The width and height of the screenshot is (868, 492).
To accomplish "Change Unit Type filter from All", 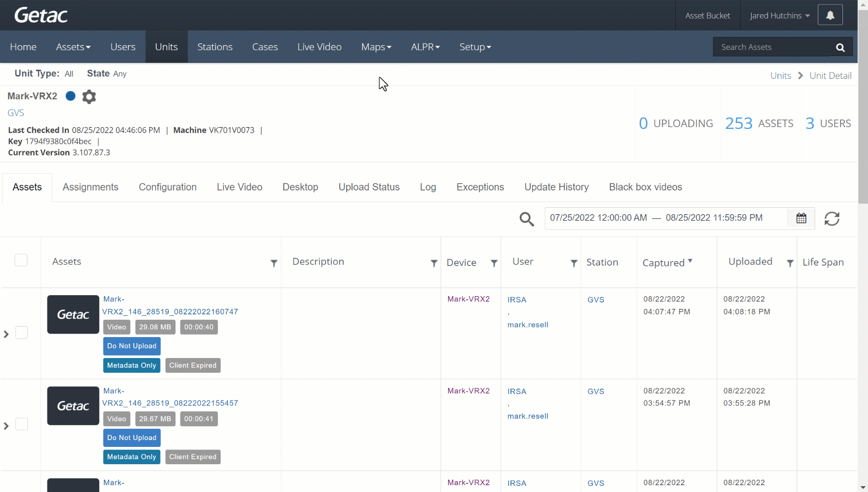I will (69, 74).
